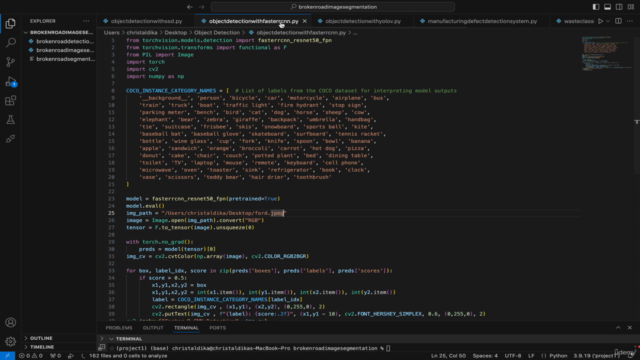Maximize the panel with the up chevron
This screenshot has width=640, height=360.
(618, 328)
